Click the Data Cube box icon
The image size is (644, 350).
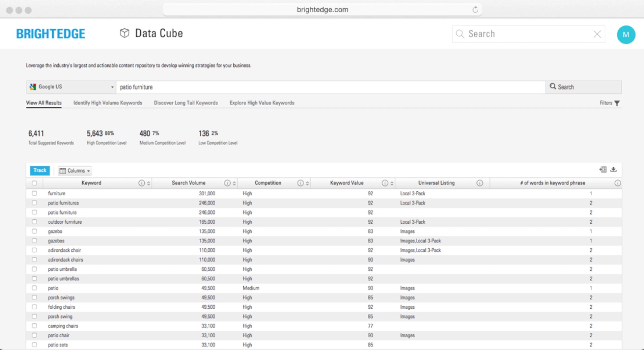124,33
